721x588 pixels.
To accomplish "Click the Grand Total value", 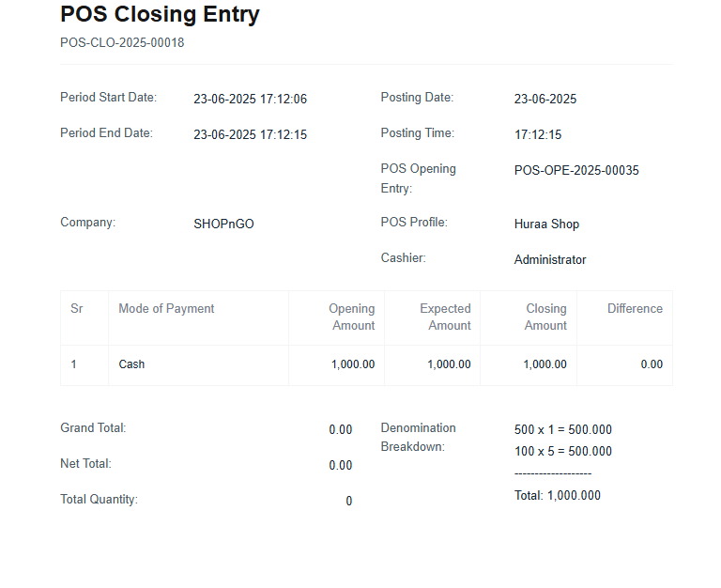I will (x=340, y=429).
